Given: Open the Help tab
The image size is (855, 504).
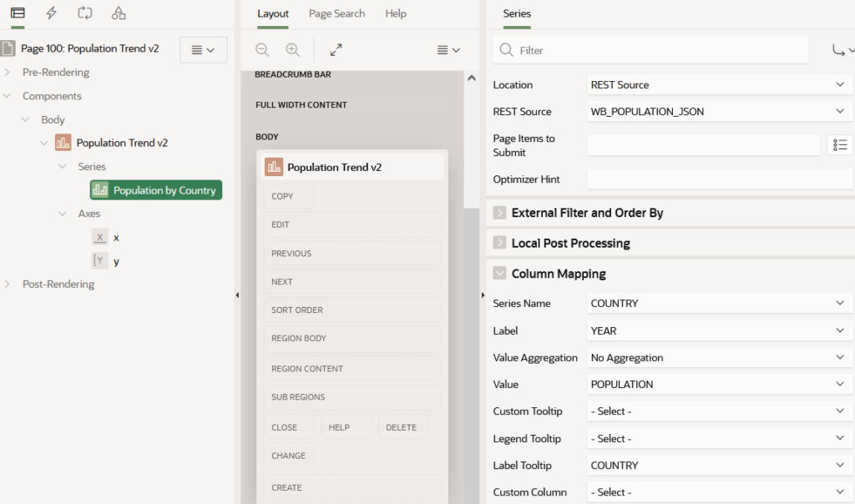Looking at the screenshot, I should click(396, 13).
